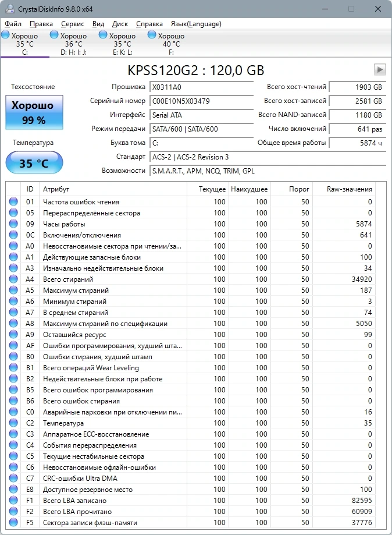Select the row Всего LBA записано

[x=191, y=500]
